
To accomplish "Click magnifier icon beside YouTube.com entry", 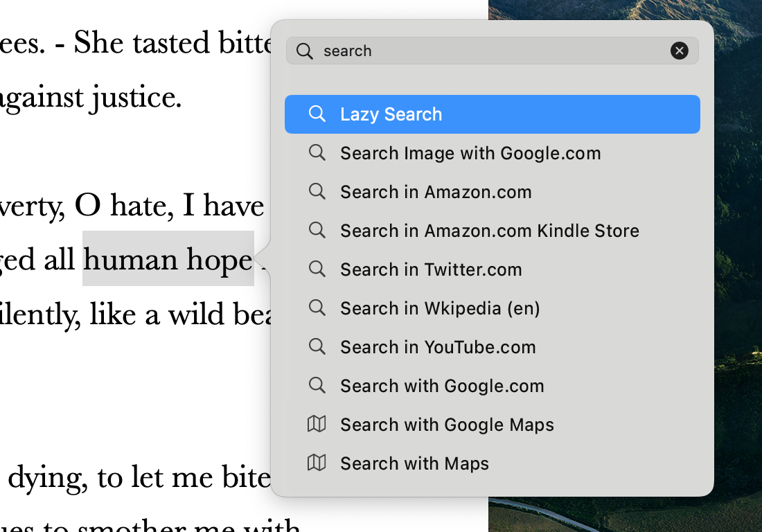I will pos(317,346).
